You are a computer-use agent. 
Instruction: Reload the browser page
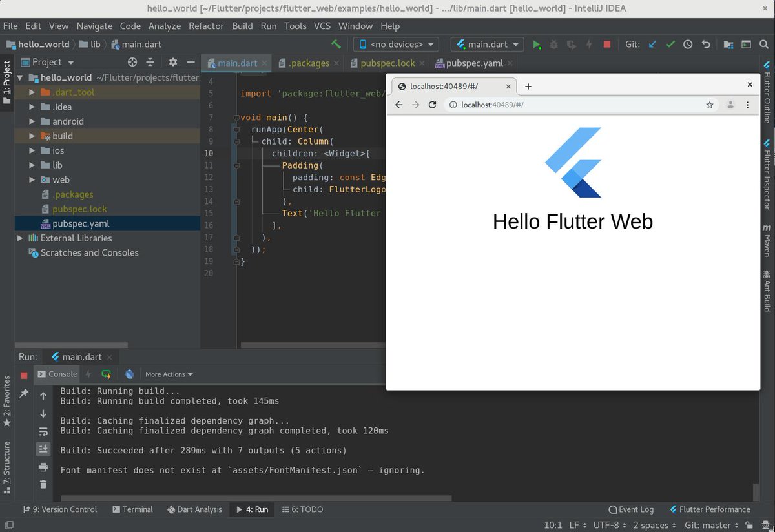433,105
